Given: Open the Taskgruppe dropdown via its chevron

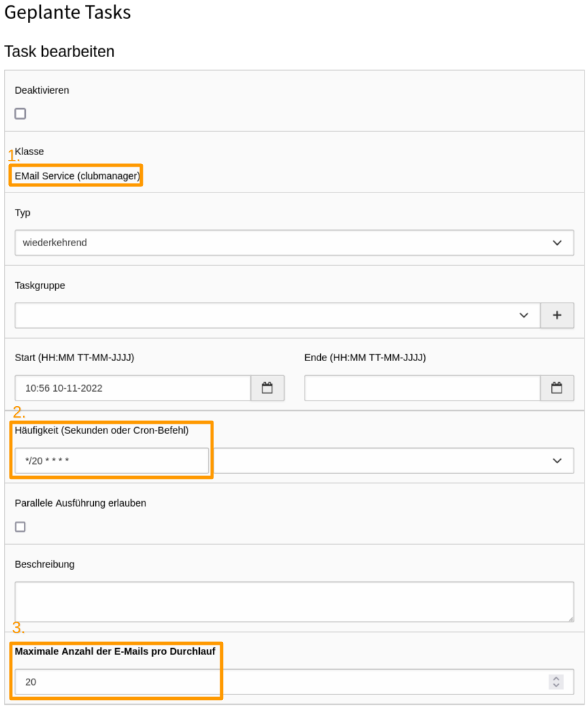Looking at the screenshot, I should click(523, 315).
